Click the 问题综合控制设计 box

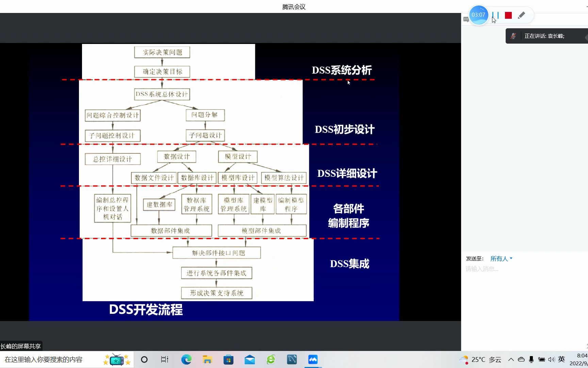pos(113,115)
